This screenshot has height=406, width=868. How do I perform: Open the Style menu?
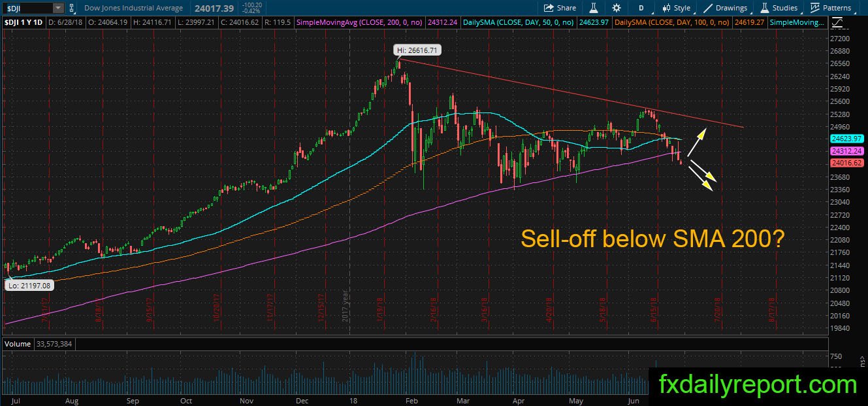click(x=677, y=8)
